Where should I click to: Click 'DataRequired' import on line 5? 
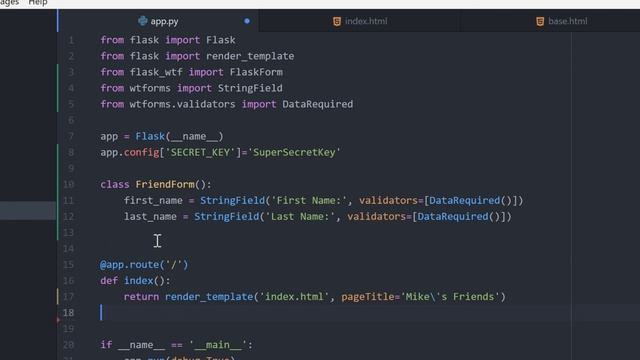(318, 104)
